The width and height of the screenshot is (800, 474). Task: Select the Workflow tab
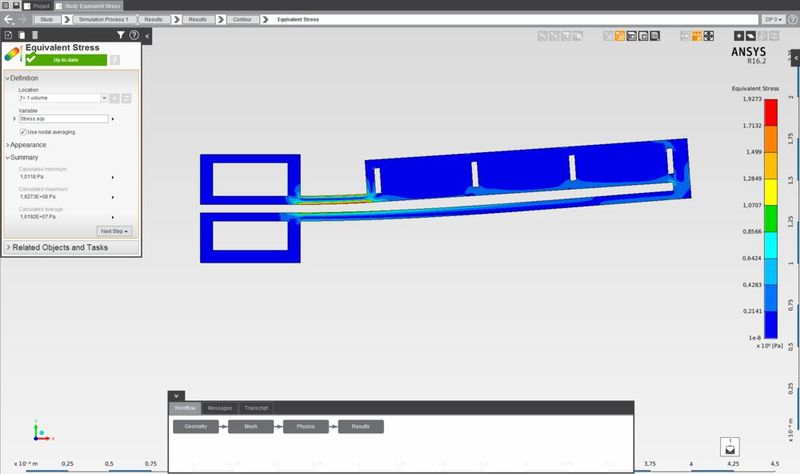(x=185, y=408)
